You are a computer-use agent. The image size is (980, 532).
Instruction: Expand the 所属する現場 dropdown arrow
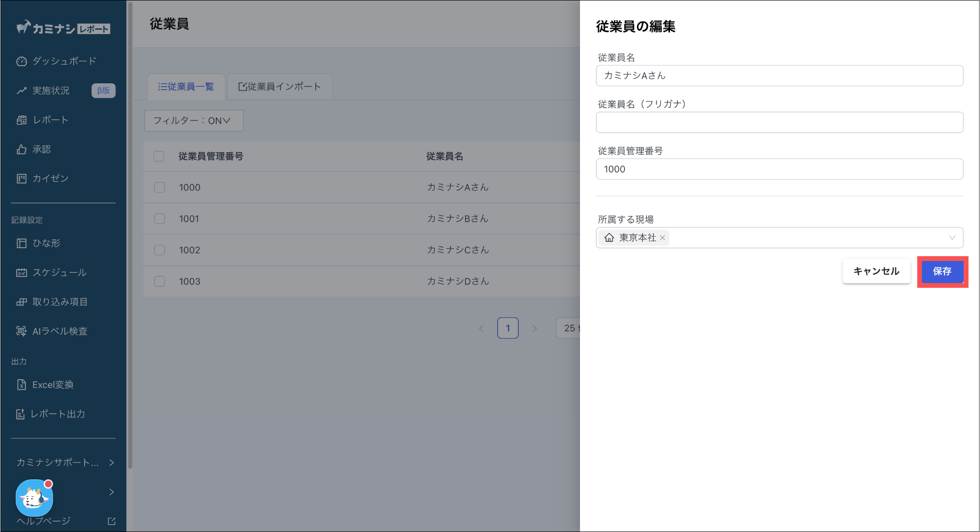(x=952, y=238)
